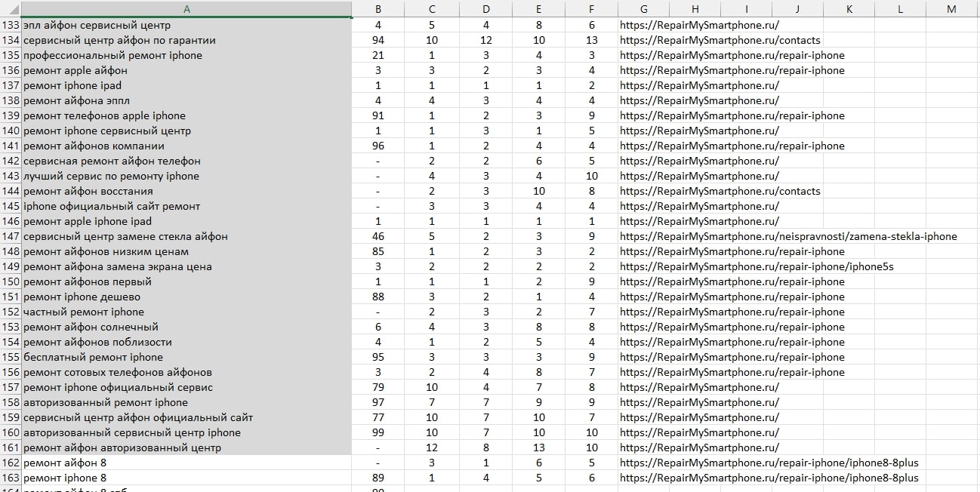The height and width of the screenshot is (492, 980).
Task: Click cell 'iphone официальный сайт ремонт'
Action: [186, 206]
